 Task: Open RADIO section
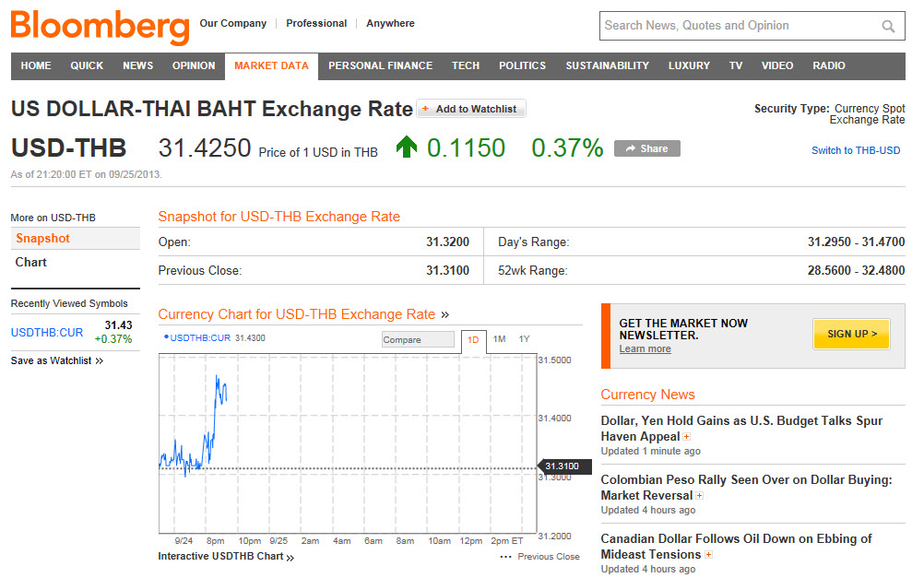pyautogui.click(x=829, y=66)
